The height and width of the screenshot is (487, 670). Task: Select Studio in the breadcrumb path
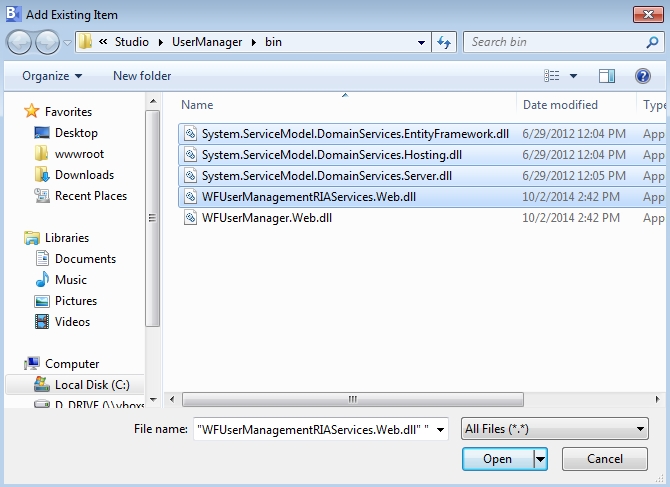[x=132, y=42]
